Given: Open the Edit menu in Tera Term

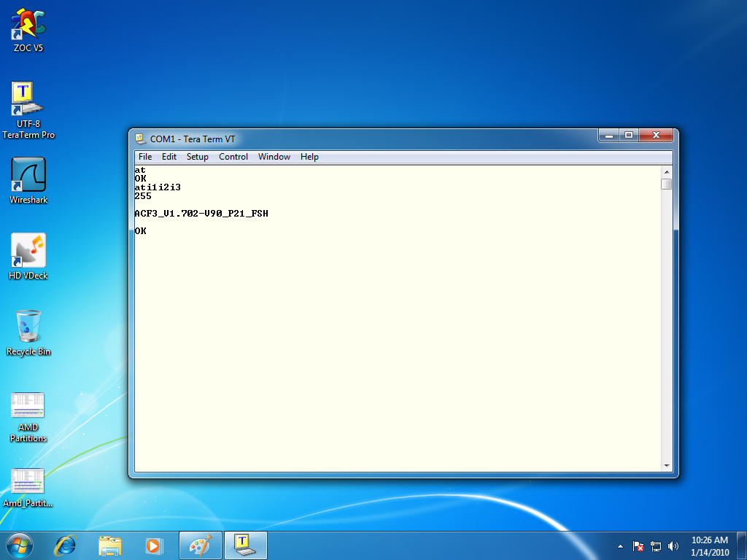Looking at the screenshot, I should tap(169, 157).
